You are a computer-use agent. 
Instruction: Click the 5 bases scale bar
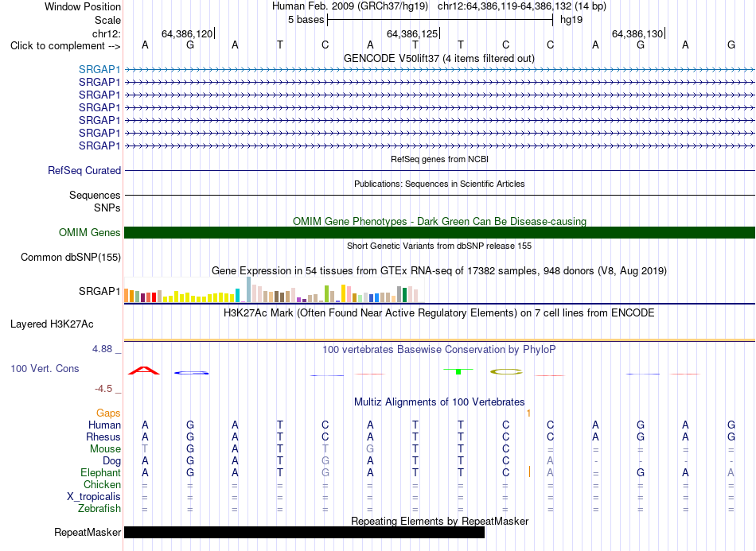pos(440,20)
